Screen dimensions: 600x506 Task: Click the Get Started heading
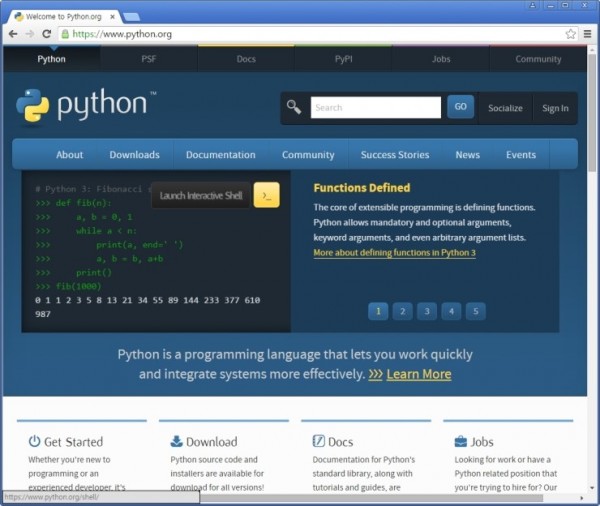[73, 442]
